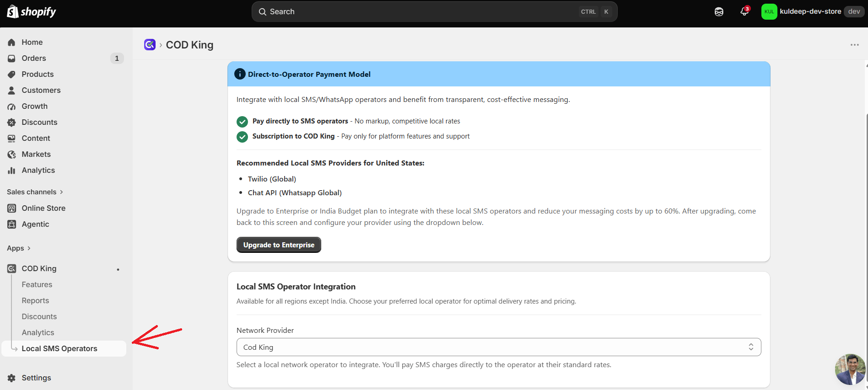Click the Shopify logo

coord(32,11)
